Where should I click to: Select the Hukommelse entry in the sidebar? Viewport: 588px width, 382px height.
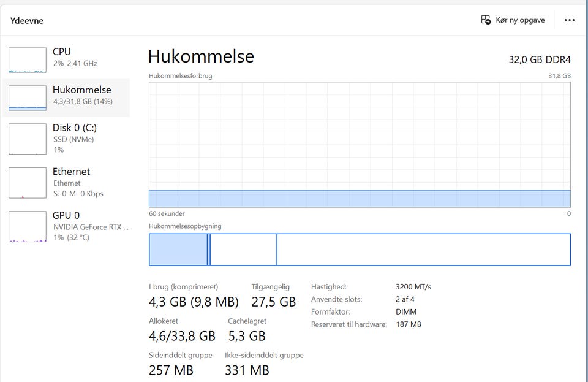(66, 97)
